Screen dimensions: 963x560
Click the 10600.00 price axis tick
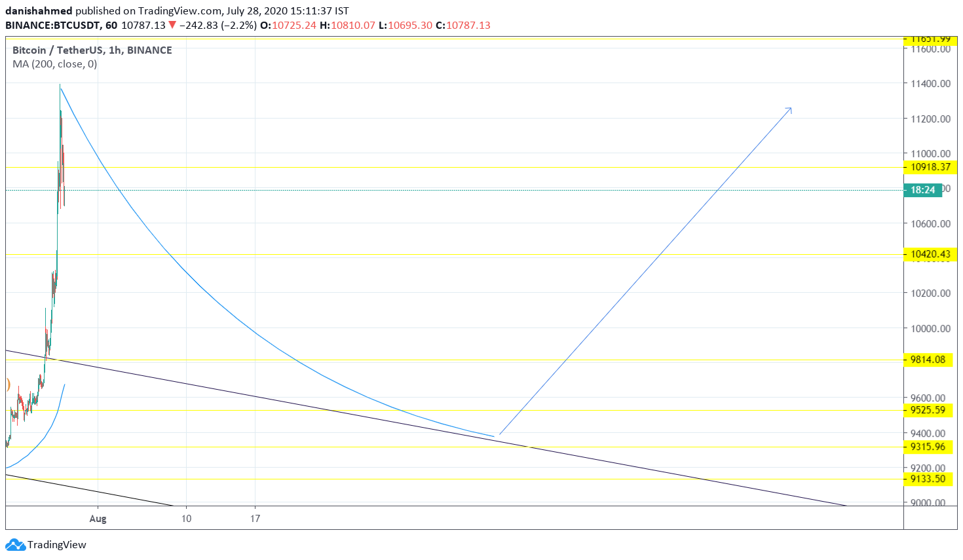pyautogui.click(x=930, y=224)
